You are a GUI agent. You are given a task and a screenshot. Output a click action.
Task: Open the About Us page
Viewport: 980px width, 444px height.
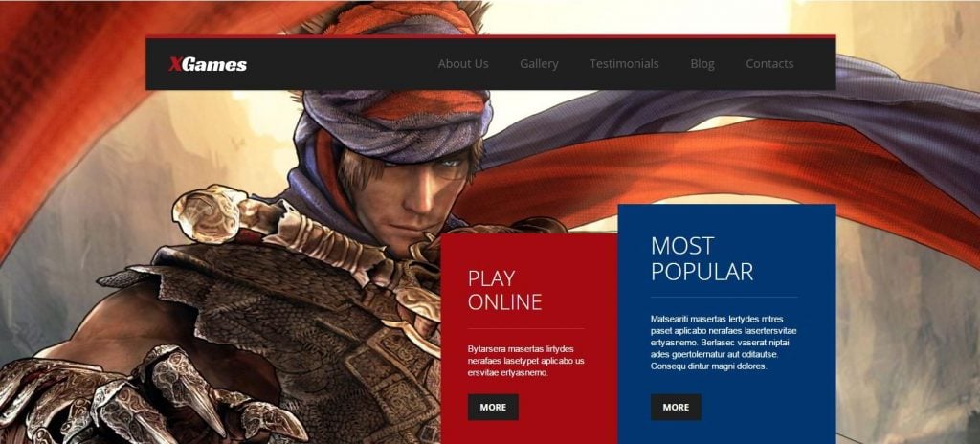point(463,64)
